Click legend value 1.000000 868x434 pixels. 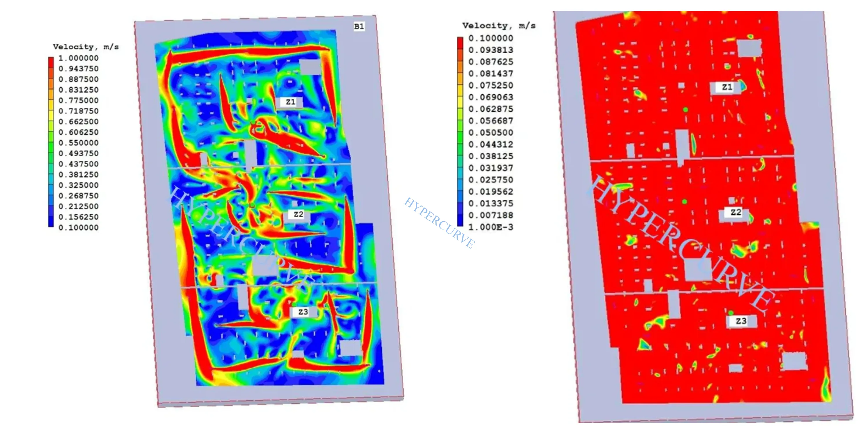(x=78, y=58)
